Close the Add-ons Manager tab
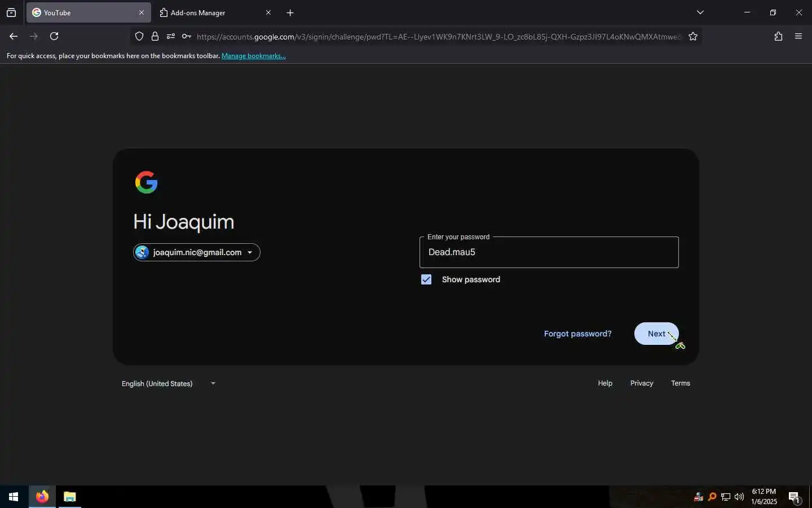Viewport: 812px width, 508px height. coord(268,12)
